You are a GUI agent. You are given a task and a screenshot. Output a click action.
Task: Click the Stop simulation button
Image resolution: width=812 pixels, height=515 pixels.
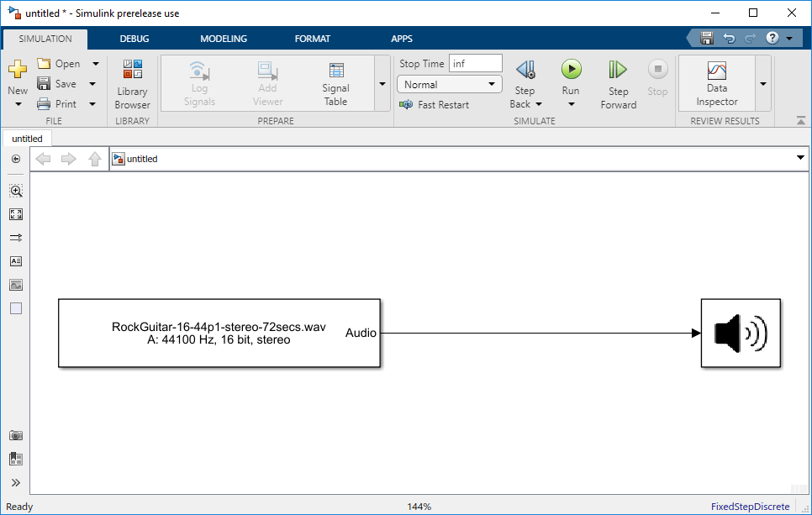pyautogui.click(x=657, y=77)
